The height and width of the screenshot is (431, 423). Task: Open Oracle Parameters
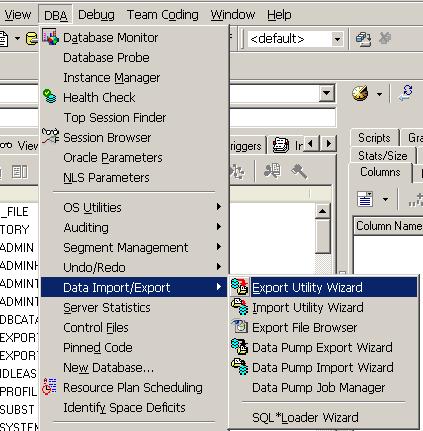click(x=135, y=158)
